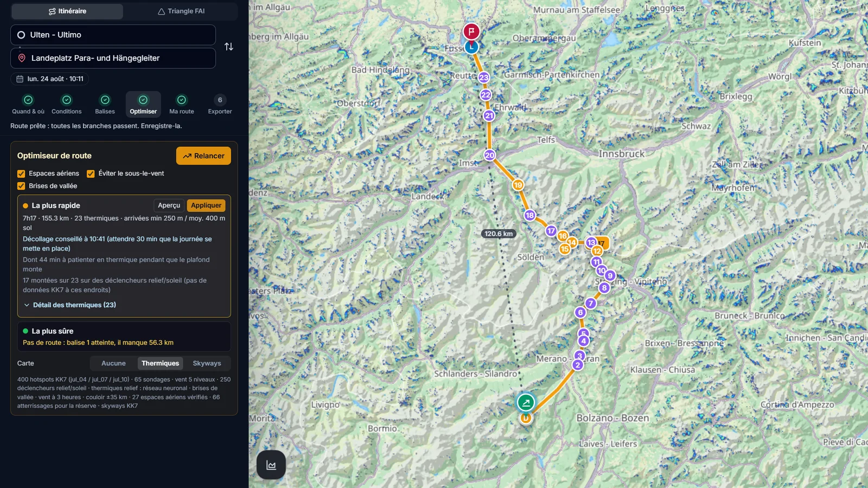The width and height of the screenshot is (868, 488).
Task: Switch to the Triangle FAI tab
Action: (x=181, y=11)
